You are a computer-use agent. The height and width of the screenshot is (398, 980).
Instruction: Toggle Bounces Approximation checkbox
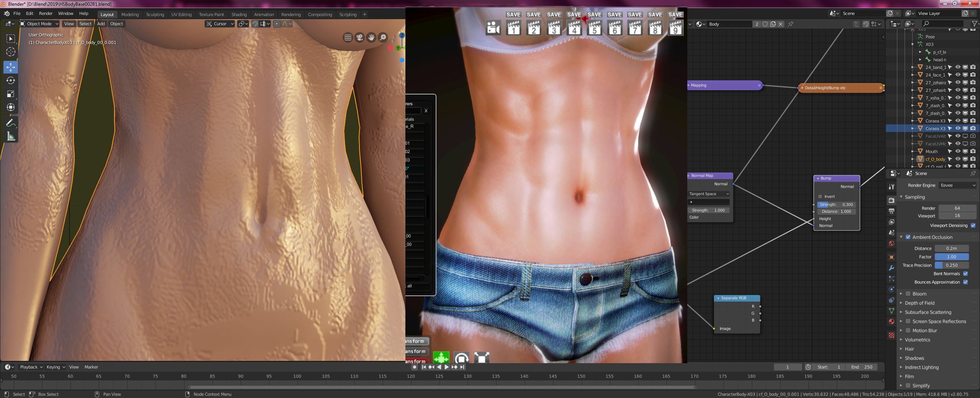click(965, 282)
